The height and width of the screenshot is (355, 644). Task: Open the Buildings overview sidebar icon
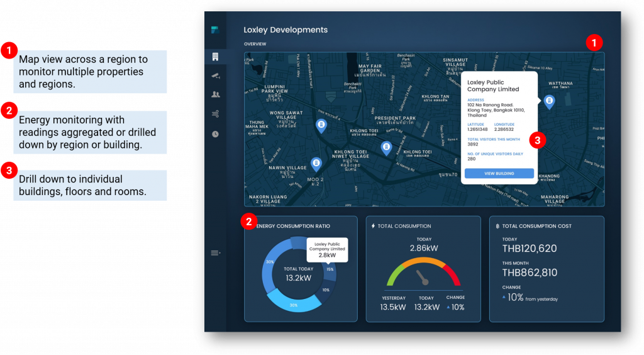coord(215,57)
